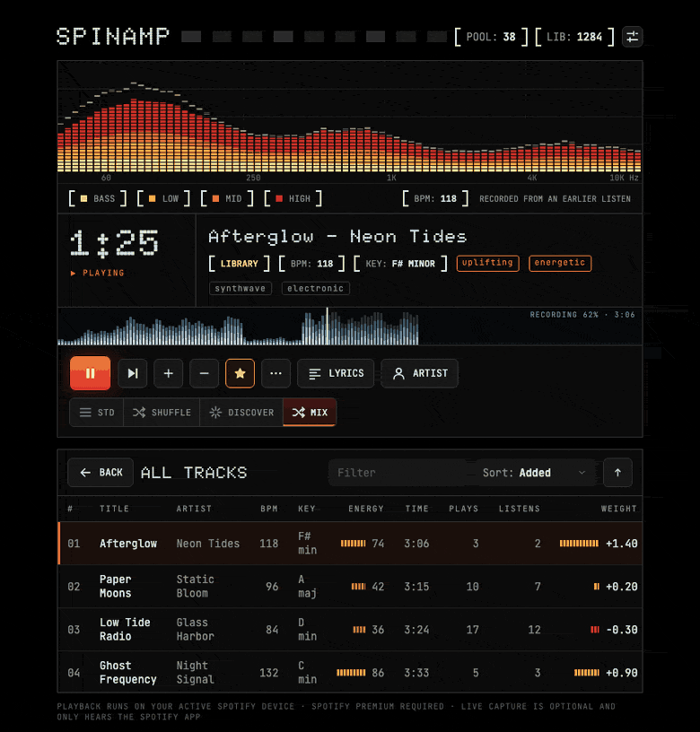Sort by the LISTENS column header

point(520,509)
